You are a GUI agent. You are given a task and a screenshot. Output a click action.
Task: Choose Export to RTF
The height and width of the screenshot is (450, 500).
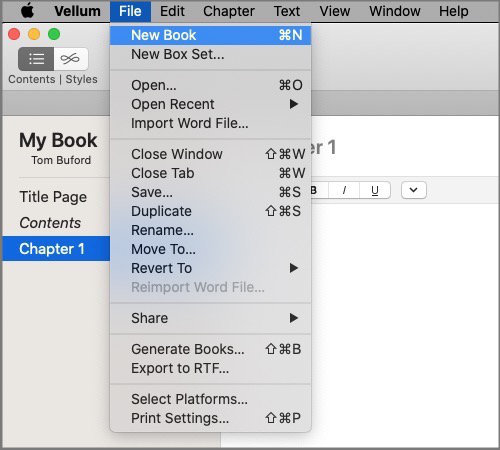(x=211, y=368)
